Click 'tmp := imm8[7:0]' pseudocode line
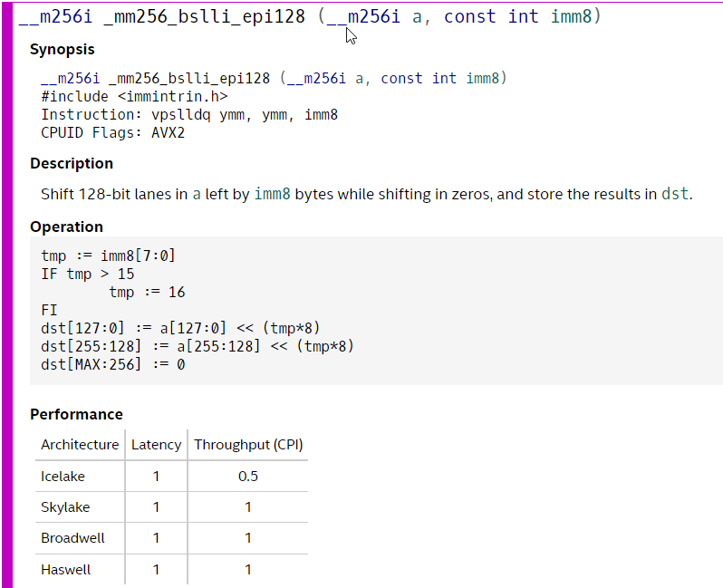The height and width of the screenshot is (588, 723). [108, 255]
